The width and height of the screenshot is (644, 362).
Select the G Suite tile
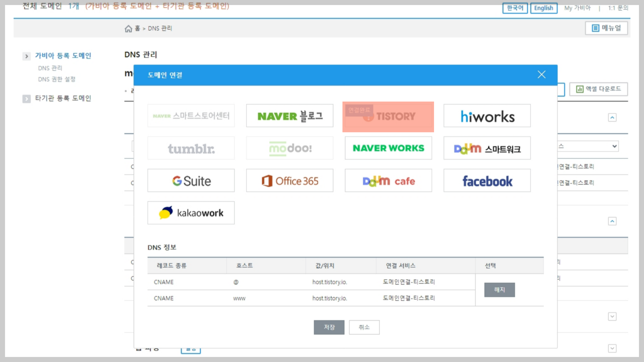coord(191,181)
